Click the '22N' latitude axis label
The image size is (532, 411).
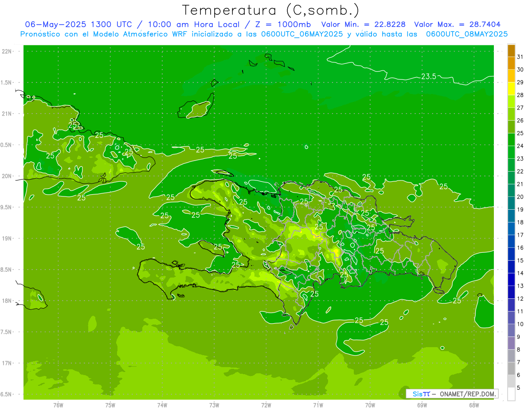point(6,51)
